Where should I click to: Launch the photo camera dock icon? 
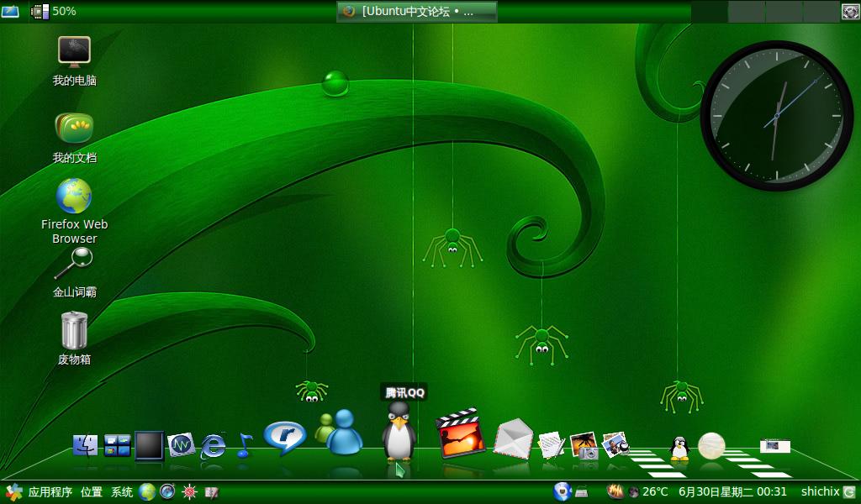(584, 445)
